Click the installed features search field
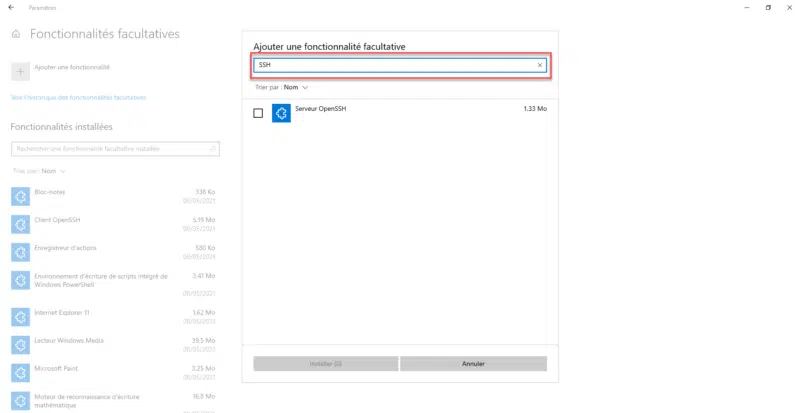 (115, 149)
